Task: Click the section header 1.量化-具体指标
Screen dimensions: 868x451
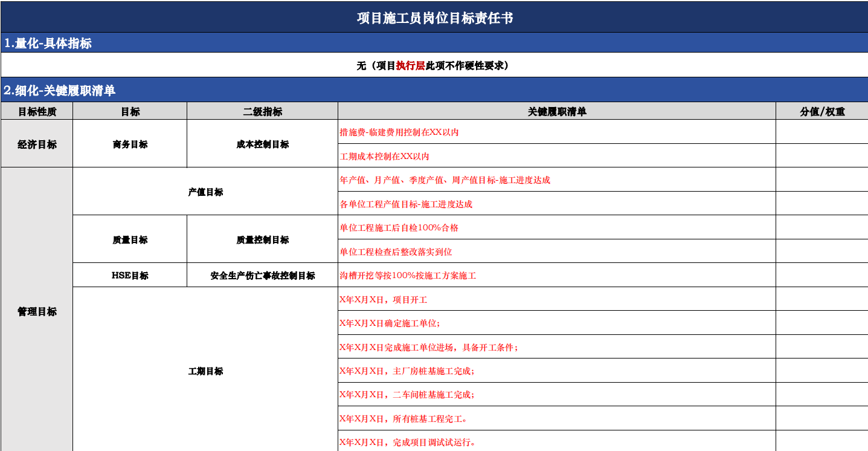Action: click(434, 43)
